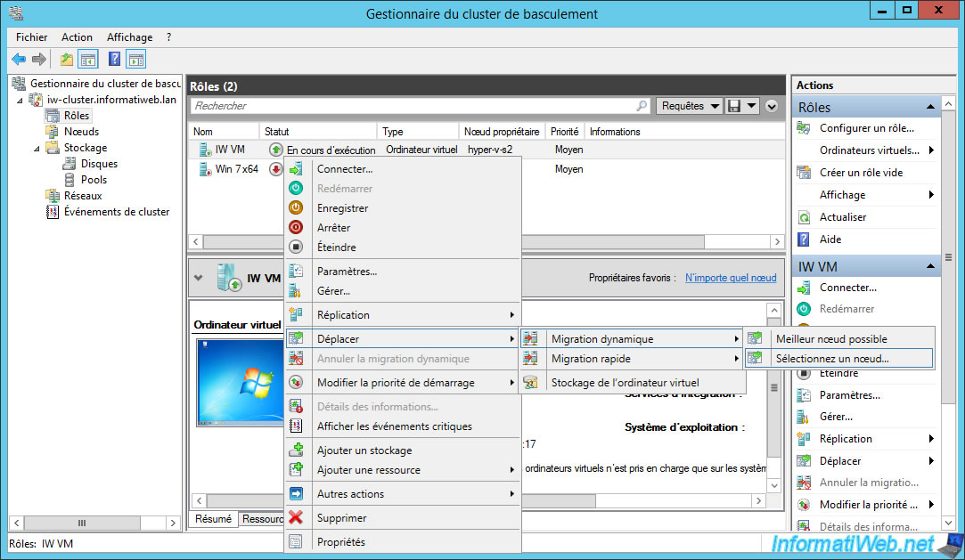
Task: Switch to the Résumé tab
Action: coord(214,519)
